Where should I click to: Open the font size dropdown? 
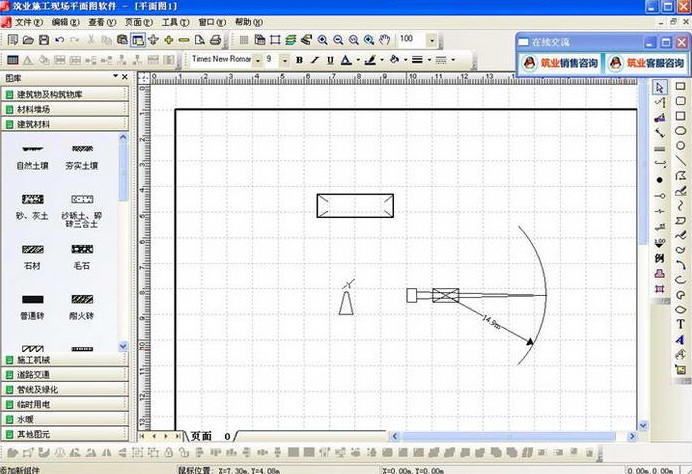[x=285, y=60]
